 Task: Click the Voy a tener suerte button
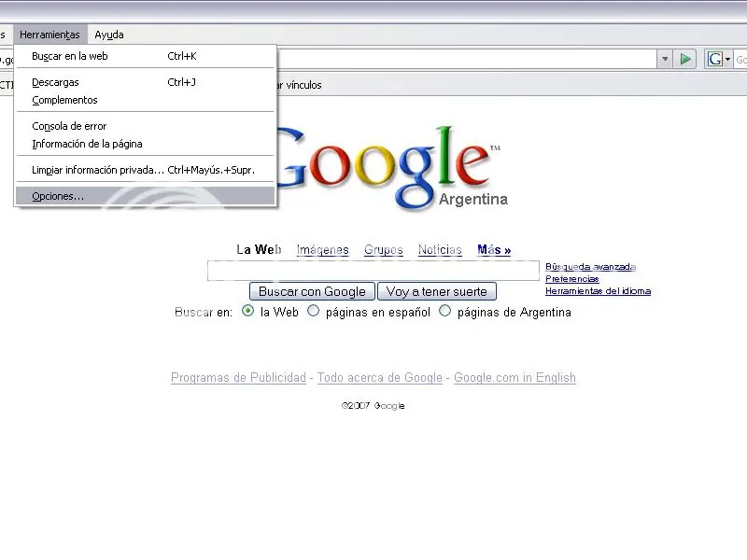click(x=437, y=291)
